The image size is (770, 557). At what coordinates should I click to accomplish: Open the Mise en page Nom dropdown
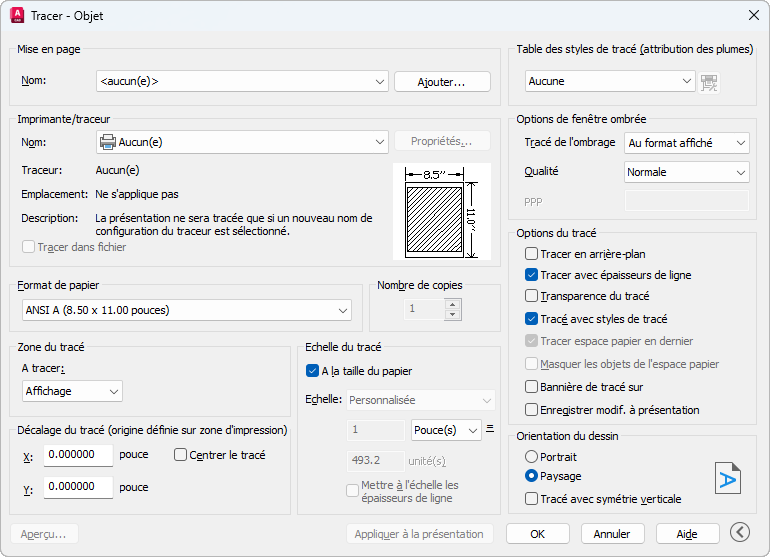coord(242,81)
